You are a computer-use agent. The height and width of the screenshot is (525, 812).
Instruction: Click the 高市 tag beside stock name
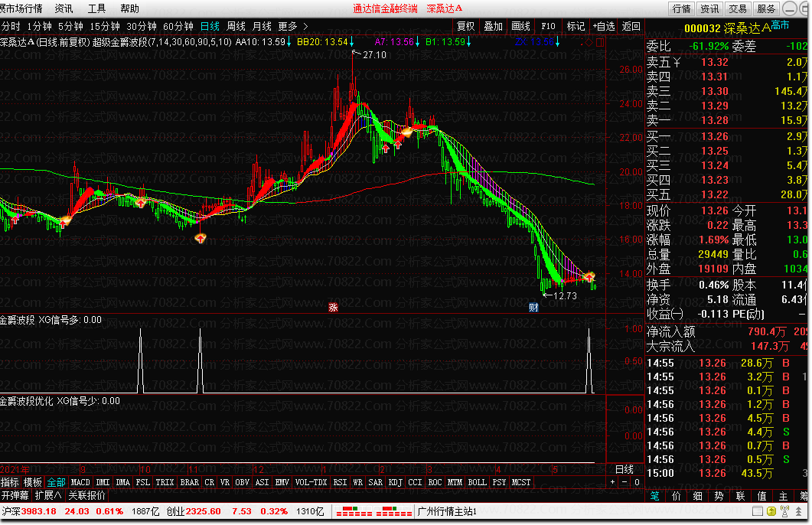click(780, 24)
